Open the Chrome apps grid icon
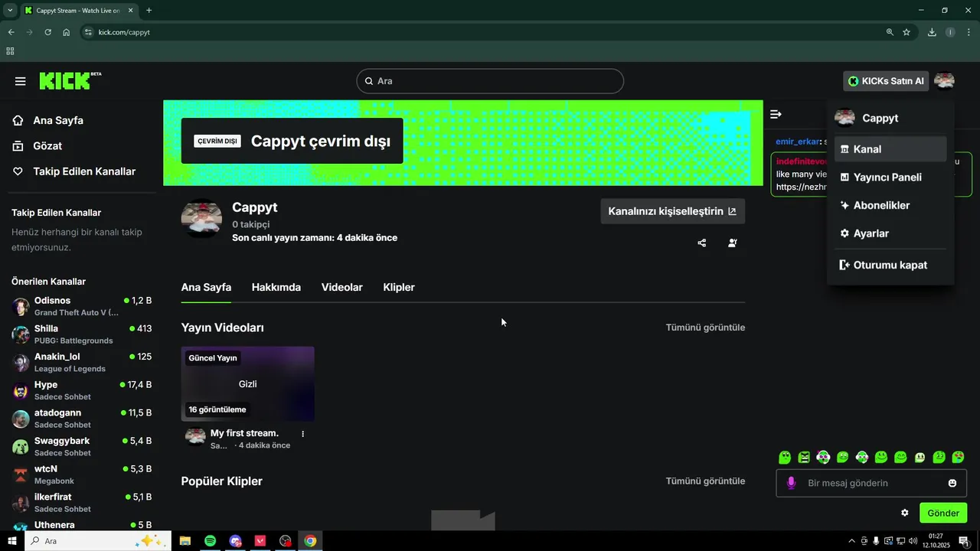This screenshot has width=980, height=551. click(10, 51)
